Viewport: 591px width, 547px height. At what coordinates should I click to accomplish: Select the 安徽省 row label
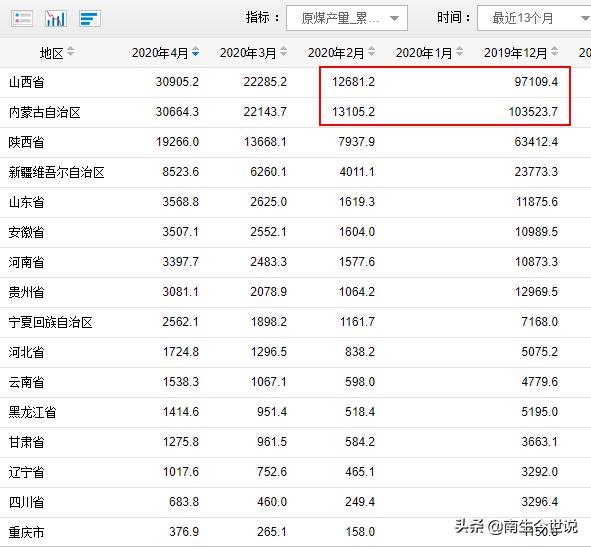(26, 232)
